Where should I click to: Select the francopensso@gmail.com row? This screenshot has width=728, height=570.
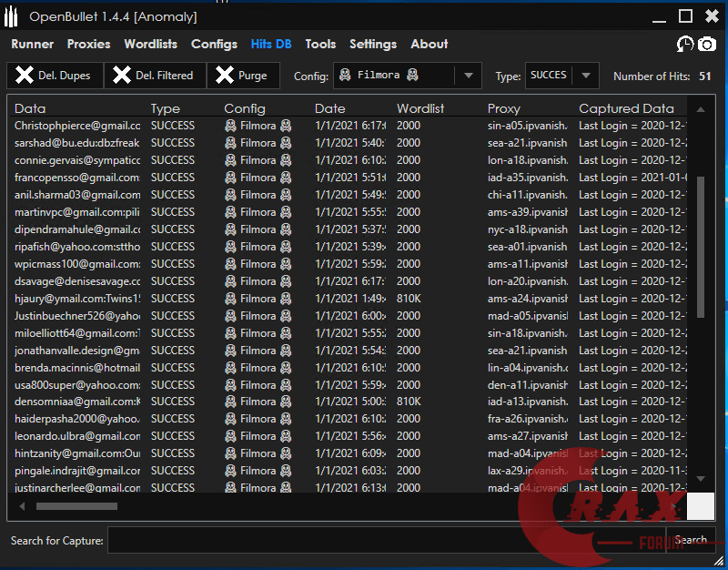point(349,178)
